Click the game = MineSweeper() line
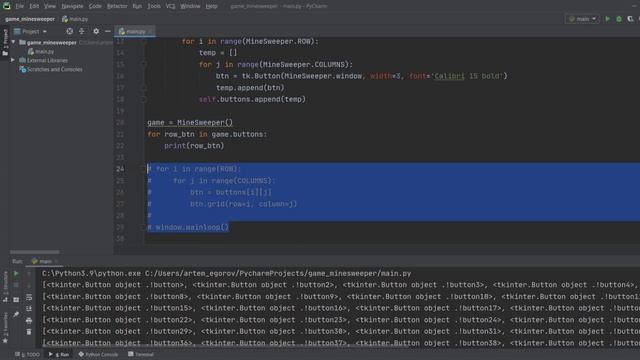Viewport: 640px width, 360px height. (x=190, y=122)
